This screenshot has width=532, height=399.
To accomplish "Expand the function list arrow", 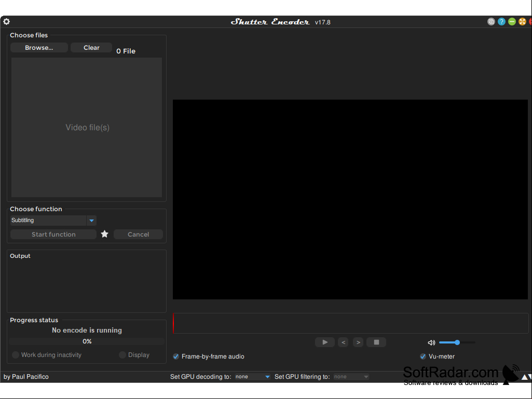I will click(x=91, y=221).
